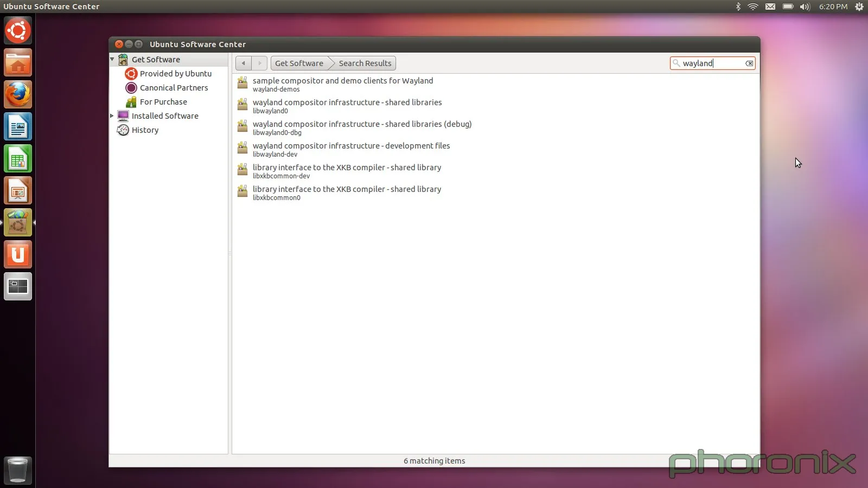868x488 pixels.
Task: Select the libxkbcommon0 XKB compiler result
Action: point(496,192)
